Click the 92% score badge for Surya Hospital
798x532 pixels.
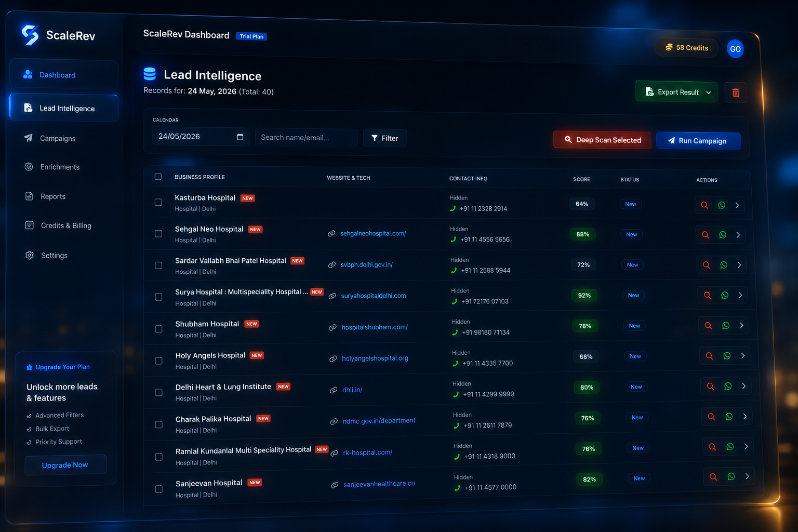584,296
